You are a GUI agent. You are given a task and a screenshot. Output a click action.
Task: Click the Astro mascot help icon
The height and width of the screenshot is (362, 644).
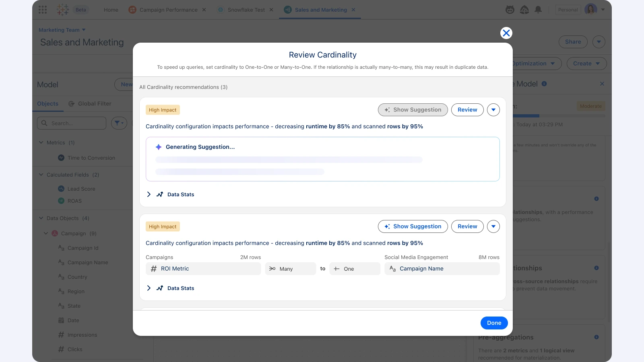(x=510, y=10)
